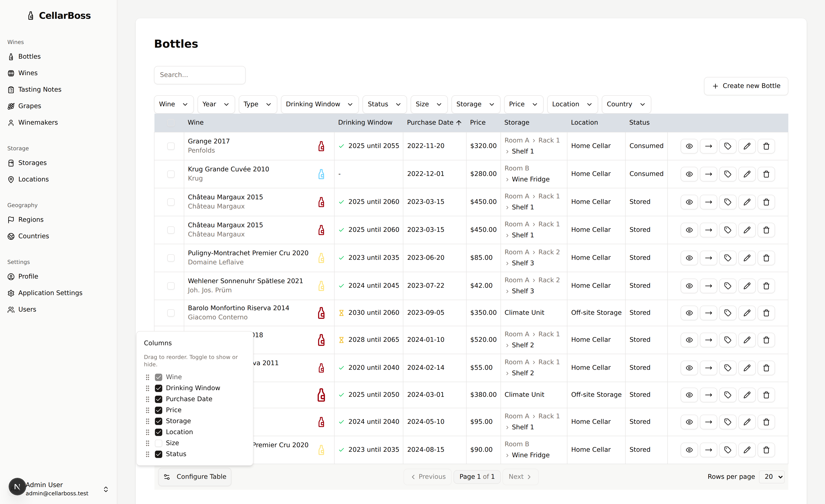This screenshot has height=504, width=825.
Task: Open Winemakers in the sidebar
Action: point(38,123)
